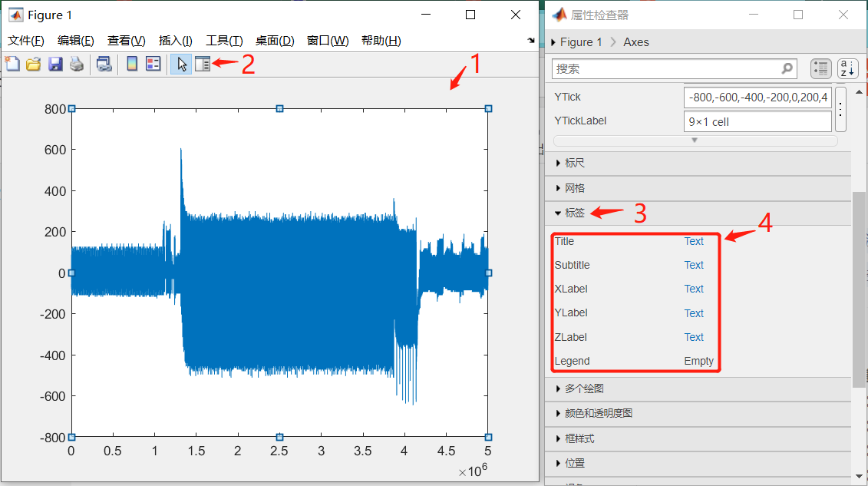
Task: Save the figure with the Save icon
Action: click(x=54, y=65)
